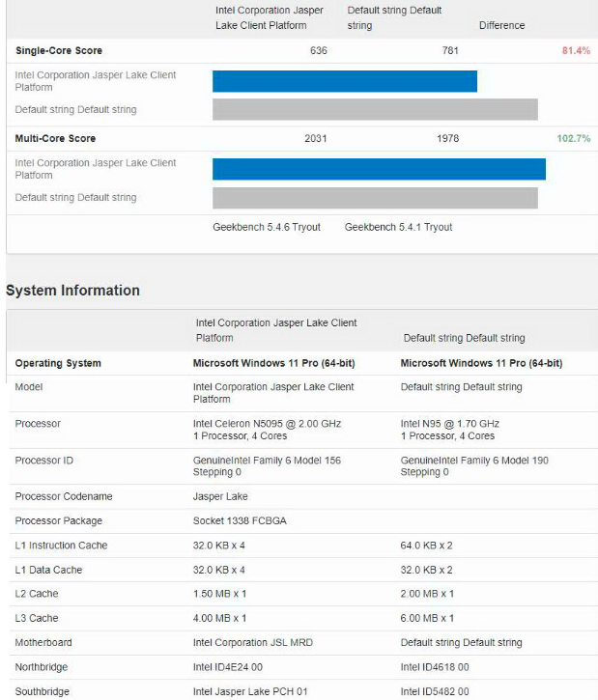Click the Difference column header
Image resolution: width=598 pixels, height=700 pixels.
click(502, 25)
